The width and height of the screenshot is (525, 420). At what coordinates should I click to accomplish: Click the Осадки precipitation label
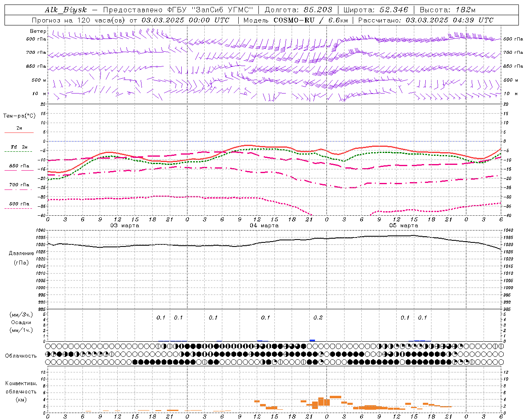(21, 322)
